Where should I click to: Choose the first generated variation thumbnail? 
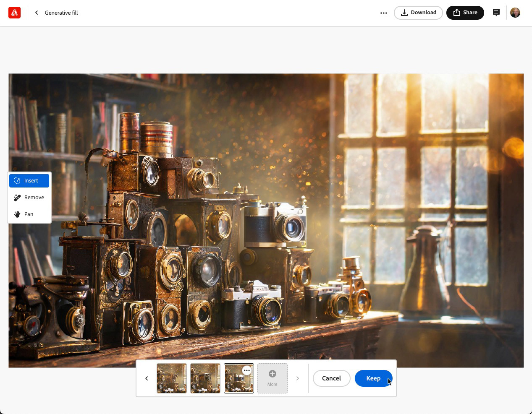[x=172, y=378]
